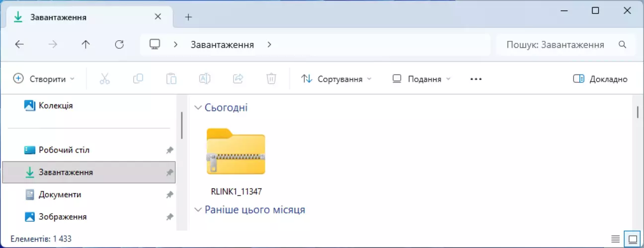Image resolution: width=644 pixels, height=248 pixels.
Task: Collapse the Раніше цього місяця group
Action: (x=198, y=210)
